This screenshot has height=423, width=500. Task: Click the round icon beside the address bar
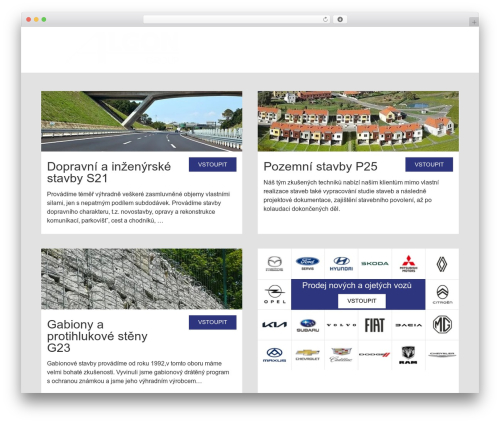point(340,19)
